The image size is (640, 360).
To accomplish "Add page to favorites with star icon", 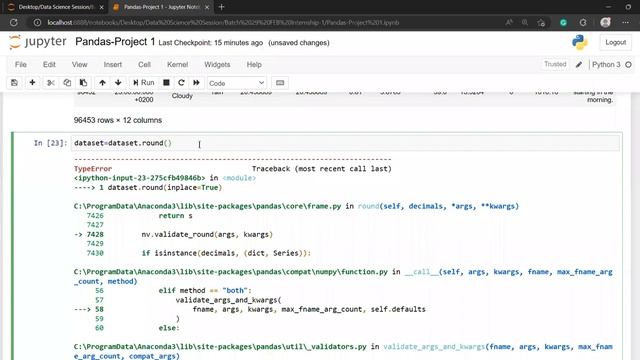I will pos(541,22).
